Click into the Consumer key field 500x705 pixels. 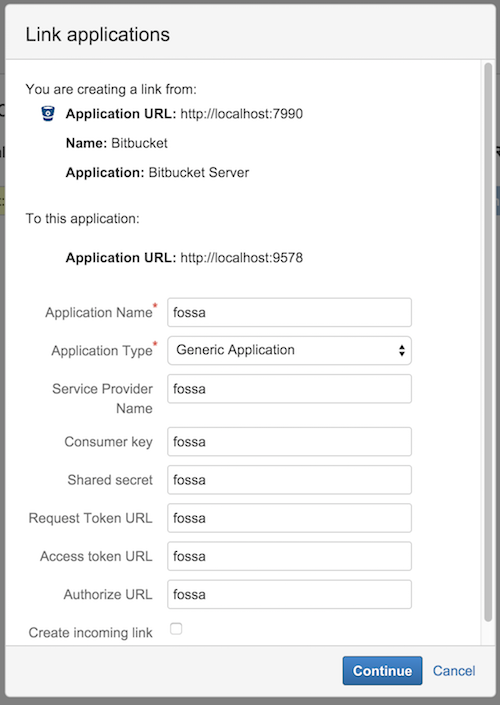tap(289, 442)
